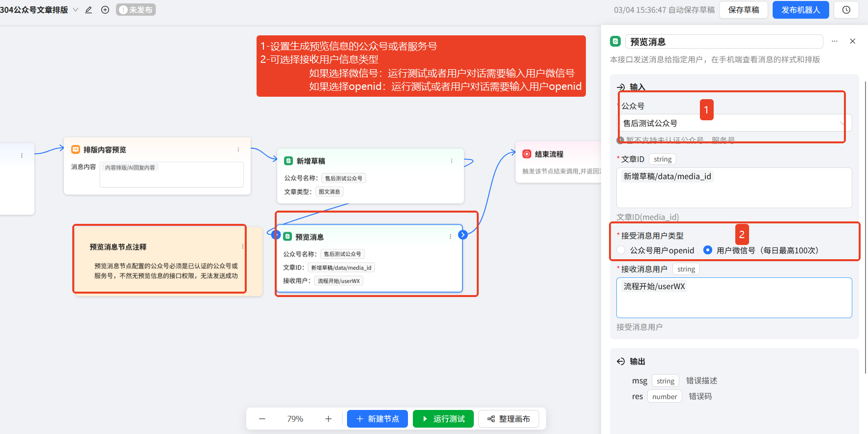
Task: Click the 输出 section arrow icon
Action: point(621,361)
